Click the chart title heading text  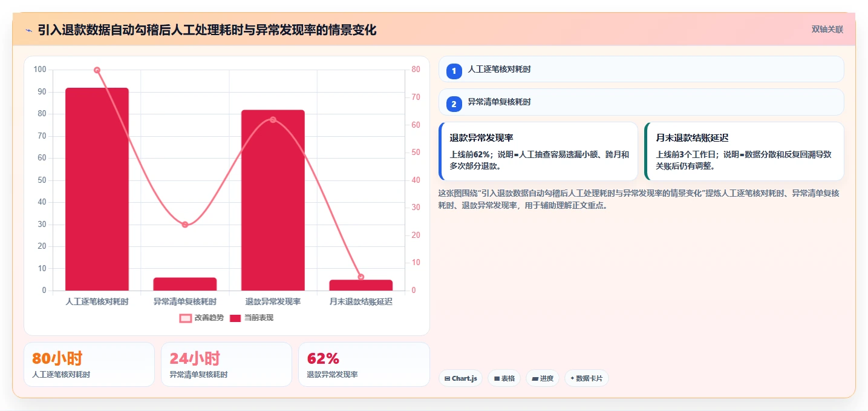tap(207, 30)
